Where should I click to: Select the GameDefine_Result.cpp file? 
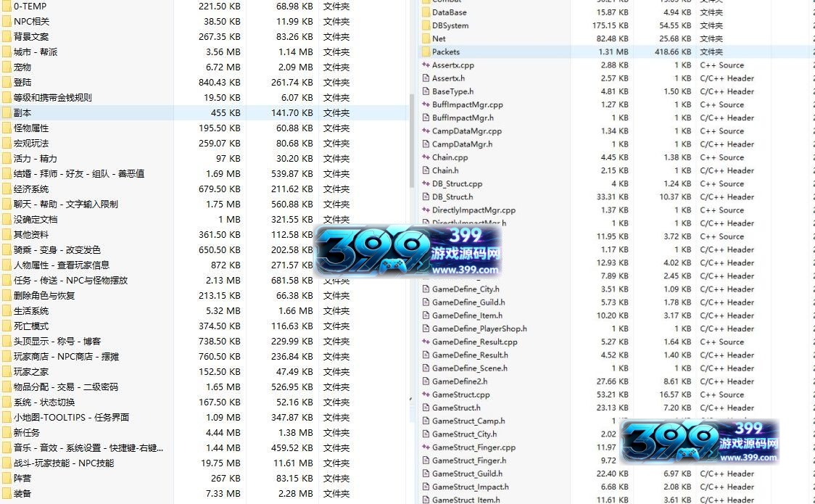coord(475,342)
